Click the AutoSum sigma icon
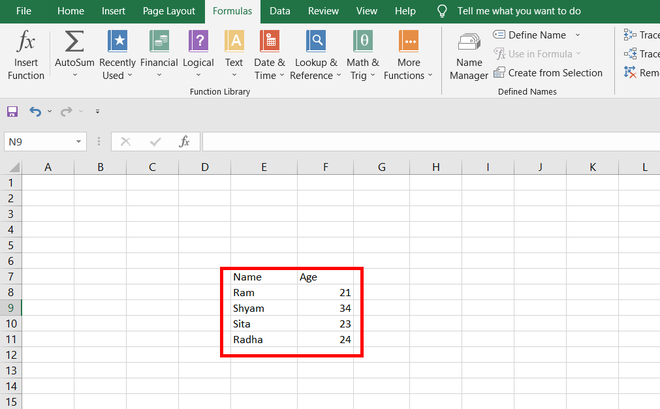This screenshot has height=409, width=660. 74,41
